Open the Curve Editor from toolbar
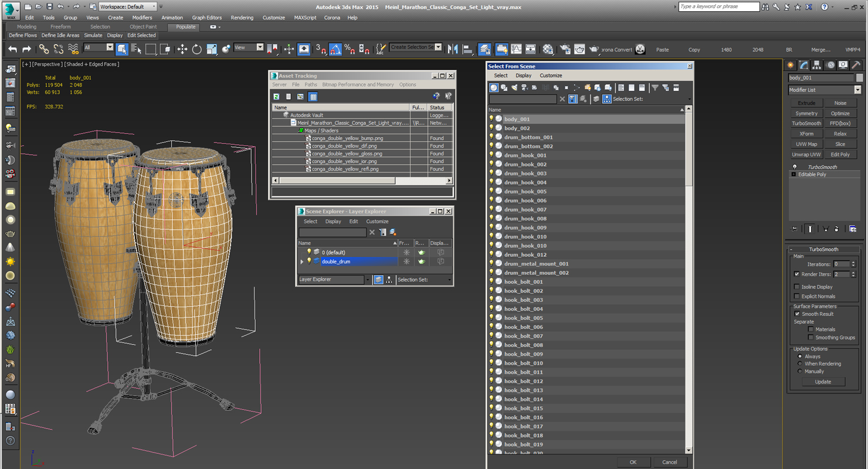 516,49
